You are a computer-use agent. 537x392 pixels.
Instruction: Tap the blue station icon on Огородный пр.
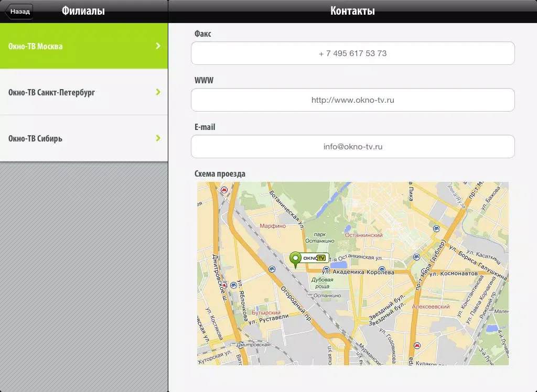pos(272,269)
